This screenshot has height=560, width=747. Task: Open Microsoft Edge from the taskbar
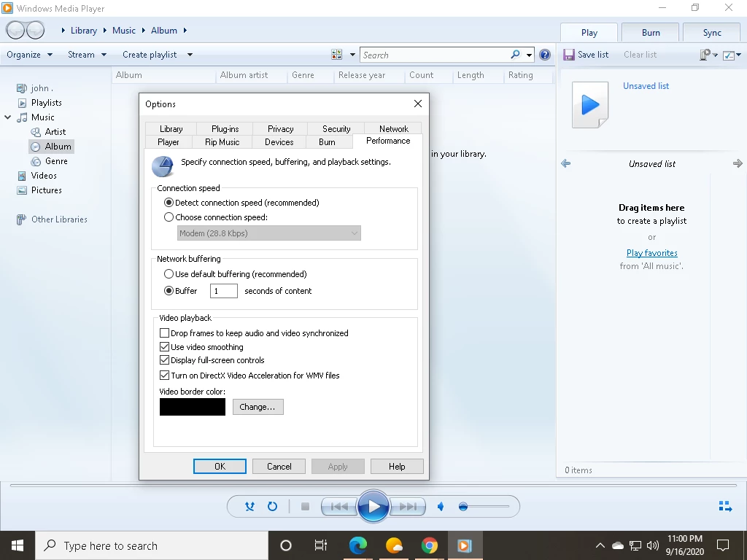point(358,545)
